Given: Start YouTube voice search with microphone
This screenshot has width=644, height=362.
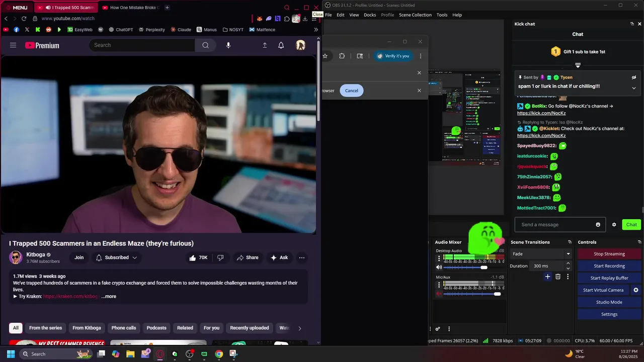Looking at the screenshot, I should click(x=228, y=45).
